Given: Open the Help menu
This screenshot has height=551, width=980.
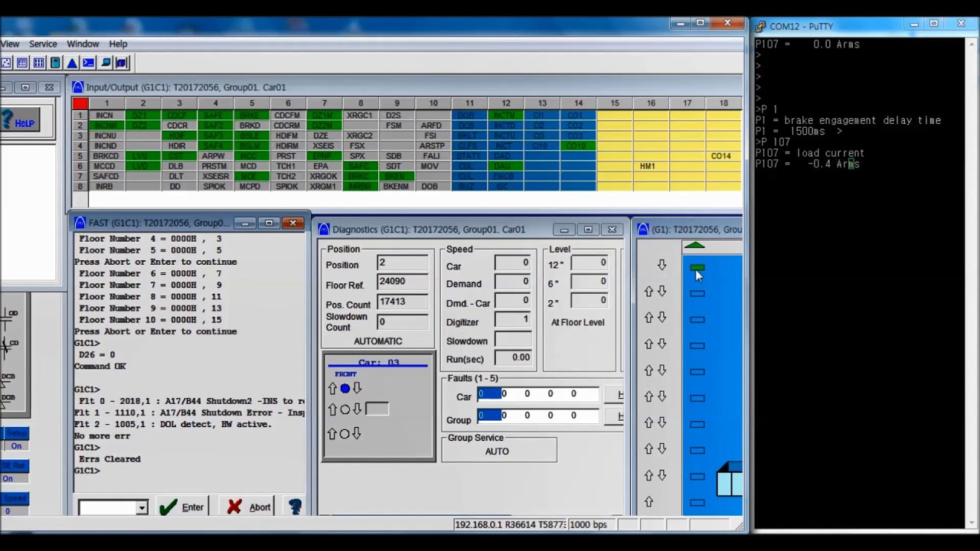Looking at the screenshot, I should pos(118,44).
